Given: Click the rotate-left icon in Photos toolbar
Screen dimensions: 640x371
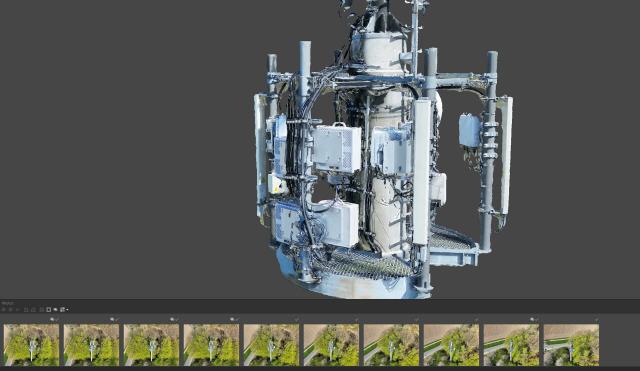Looking at the screenshot, I should click(x=33, y=309).
